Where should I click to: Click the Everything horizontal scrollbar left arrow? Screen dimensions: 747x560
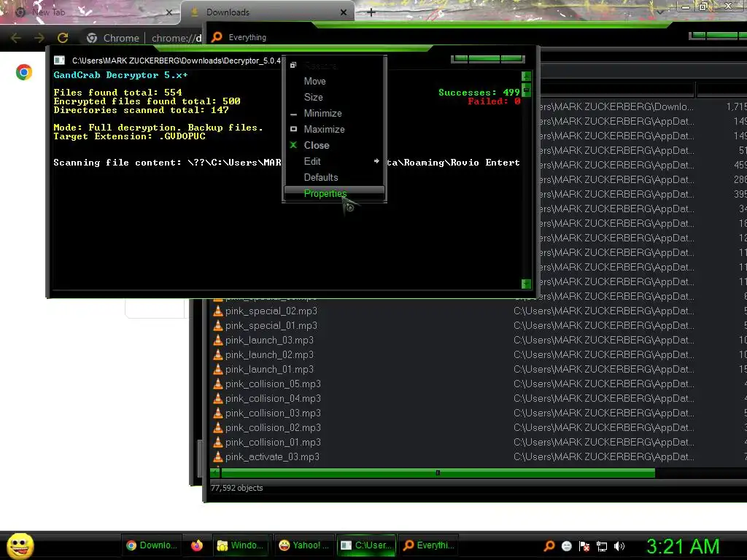215,472
